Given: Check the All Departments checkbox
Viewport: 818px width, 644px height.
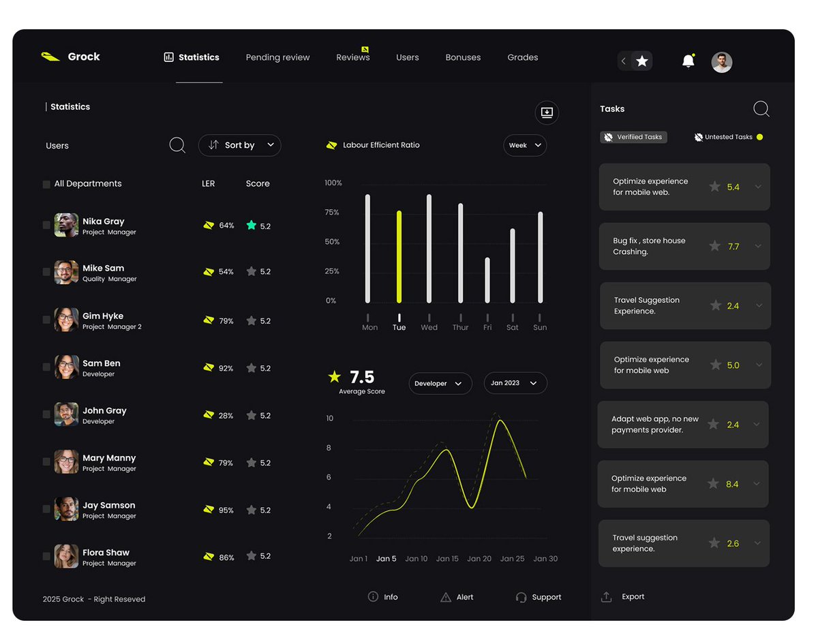Looking at the screenshot, I should coord(46,184).
